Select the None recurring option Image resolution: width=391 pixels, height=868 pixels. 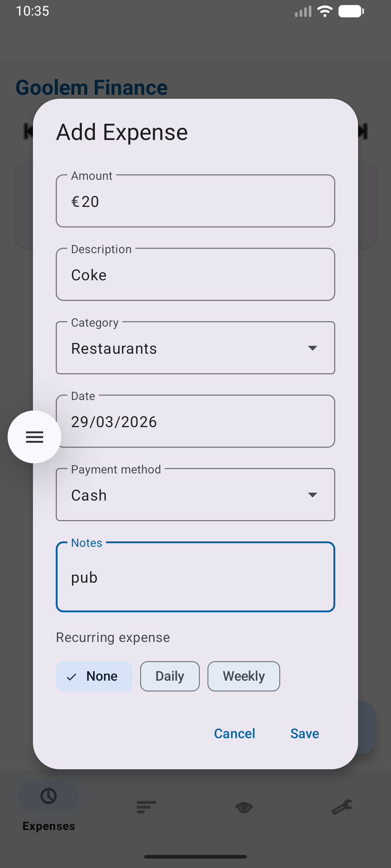click(x=94, y=676)
